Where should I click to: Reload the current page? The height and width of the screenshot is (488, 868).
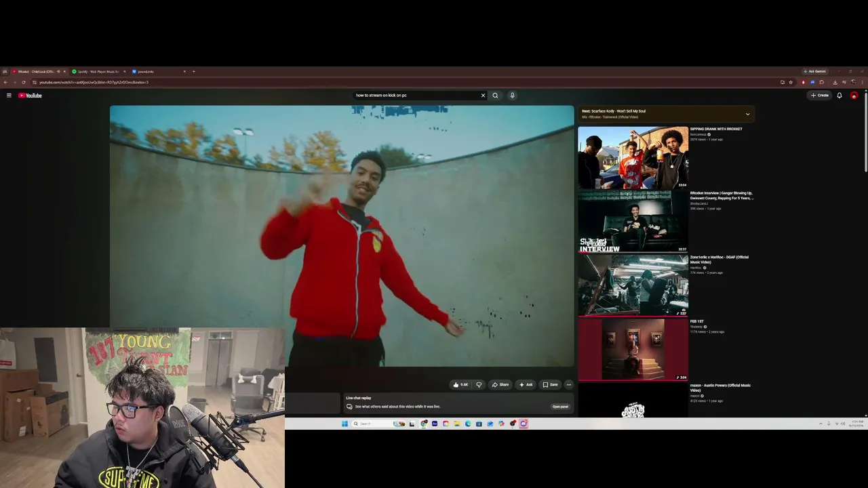(23, 83)
